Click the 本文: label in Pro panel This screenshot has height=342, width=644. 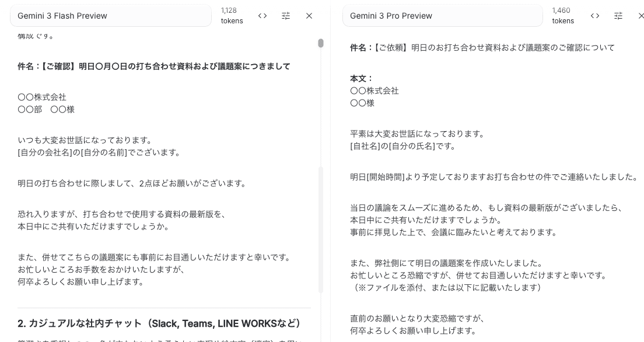(362, 78)
